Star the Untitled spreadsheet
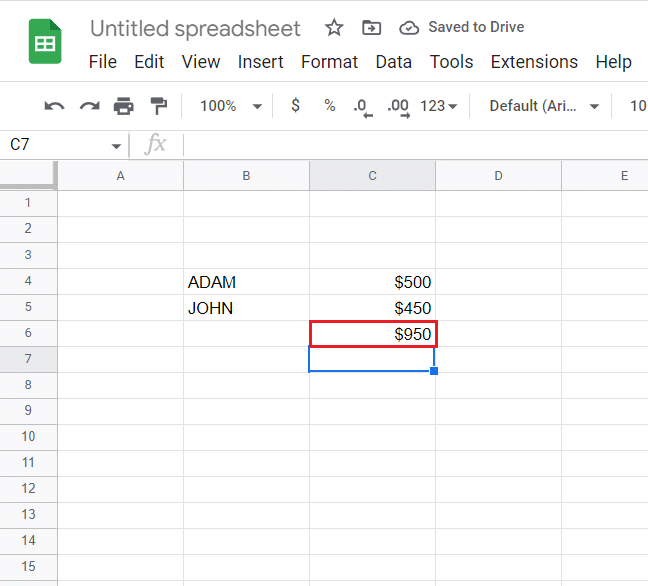 [334, 28]
